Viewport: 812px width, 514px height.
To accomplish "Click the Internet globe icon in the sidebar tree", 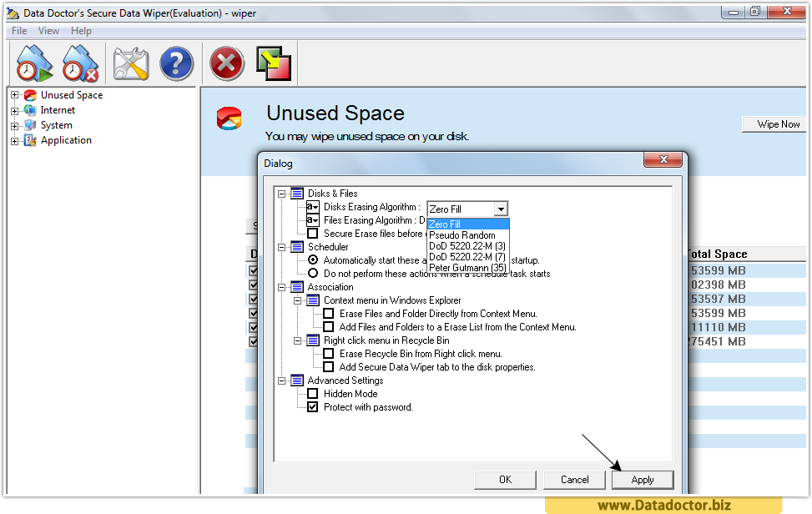I will coord(31,110).
